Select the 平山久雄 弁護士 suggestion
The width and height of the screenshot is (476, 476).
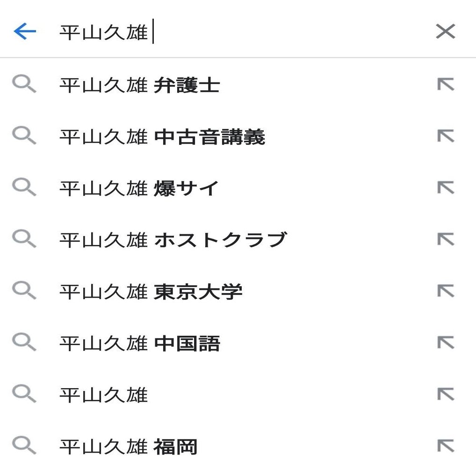point(139,86)
